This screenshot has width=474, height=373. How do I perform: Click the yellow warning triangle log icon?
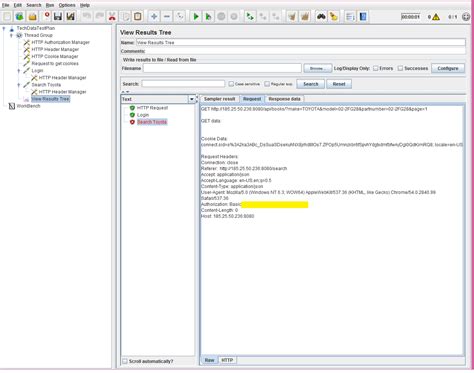(x=436, y=17)
